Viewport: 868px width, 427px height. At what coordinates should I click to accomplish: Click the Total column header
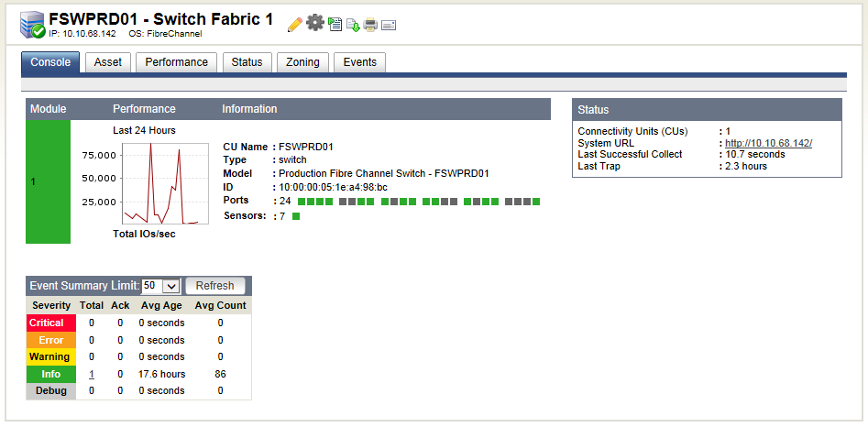[92, 305]
